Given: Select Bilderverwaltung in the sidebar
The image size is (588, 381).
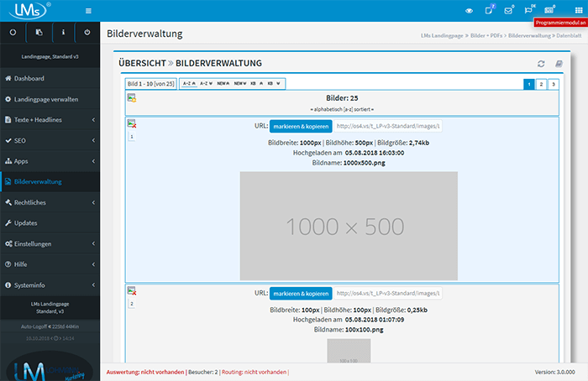Looking at the screenshot, I should (50, 182).
